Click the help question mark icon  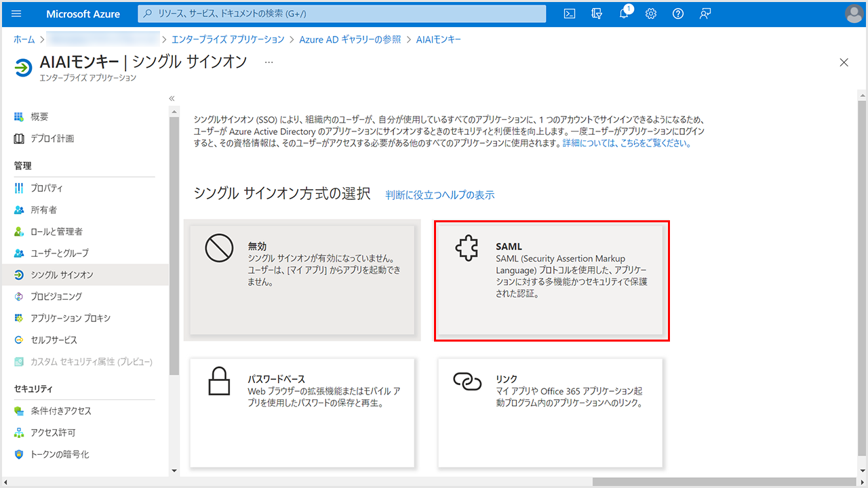pos(678,14)
